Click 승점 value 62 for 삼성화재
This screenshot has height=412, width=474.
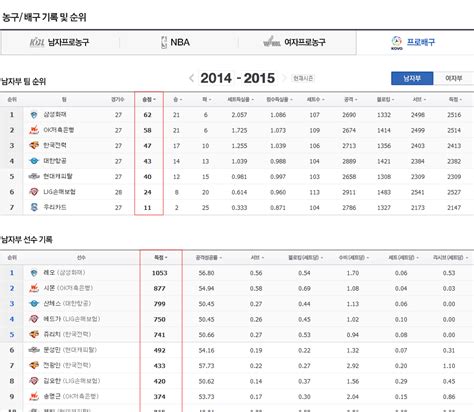[x=147, y=115]
